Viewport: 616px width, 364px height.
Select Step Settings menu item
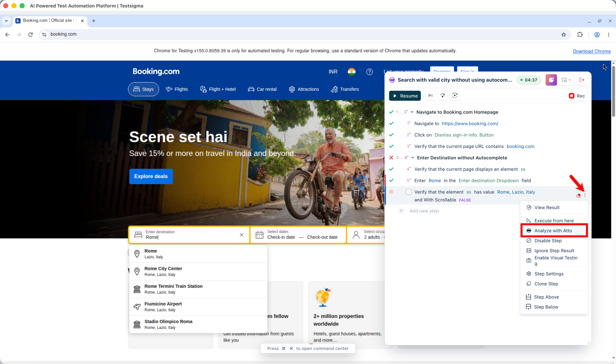coord(554,274)
